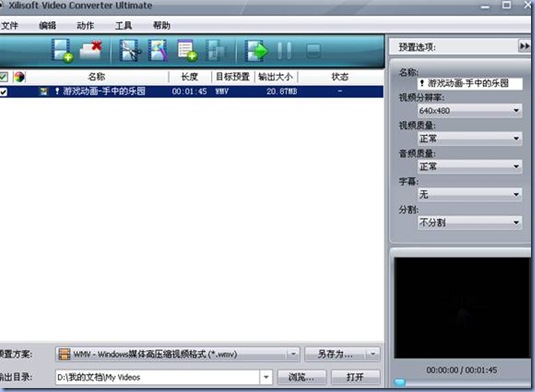Viewport: 535px width, 392px height.
Task: Open the 视频分辨率 640x480 dropdown
Action: pos(469,111)
